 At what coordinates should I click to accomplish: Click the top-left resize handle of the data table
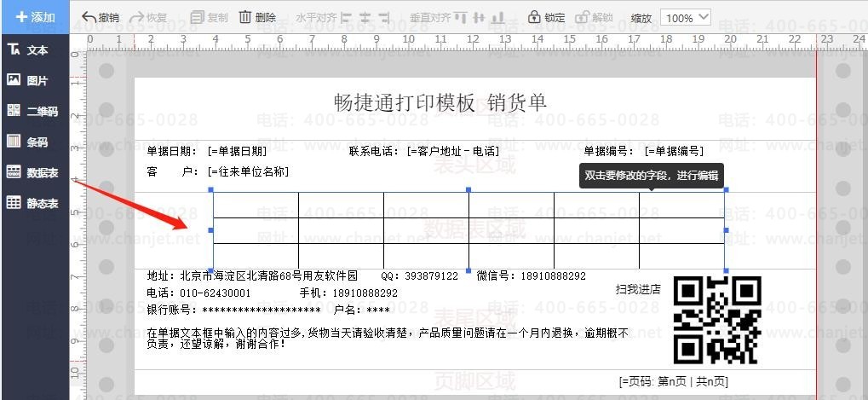pyautogui.click(x=211, y=189)
